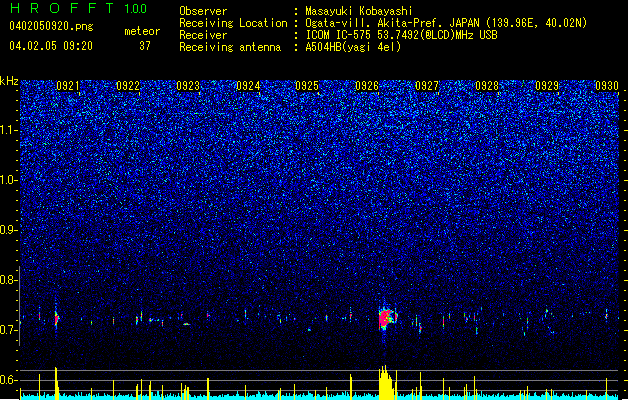This screenshot has height=400, width=629.
Task: Click the Receiving Location label
Action: click(233, 23)
